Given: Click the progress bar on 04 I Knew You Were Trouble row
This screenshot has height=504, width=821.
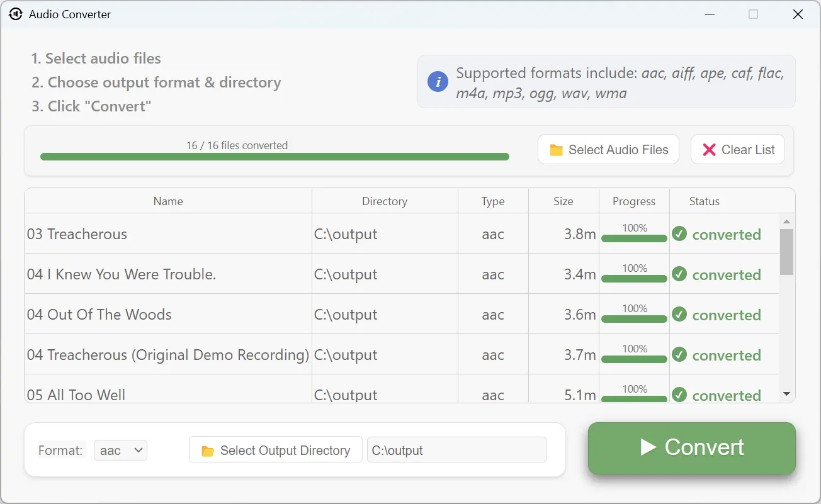Looking at the screenshot, I should coord(633,278).
